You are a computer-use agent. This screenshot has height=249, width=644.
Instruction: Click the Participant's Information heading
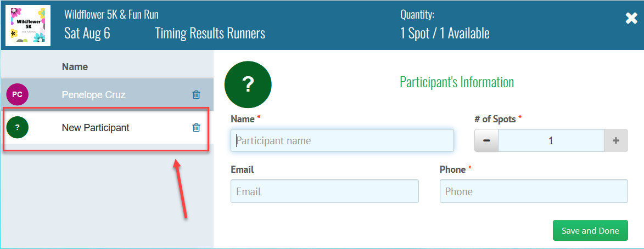pyautogui.click(x=457, y=82)
